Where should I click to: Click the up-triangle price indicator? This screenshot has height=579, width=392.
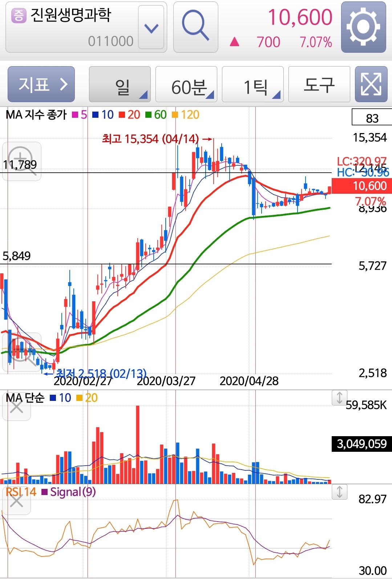[235, 42]
